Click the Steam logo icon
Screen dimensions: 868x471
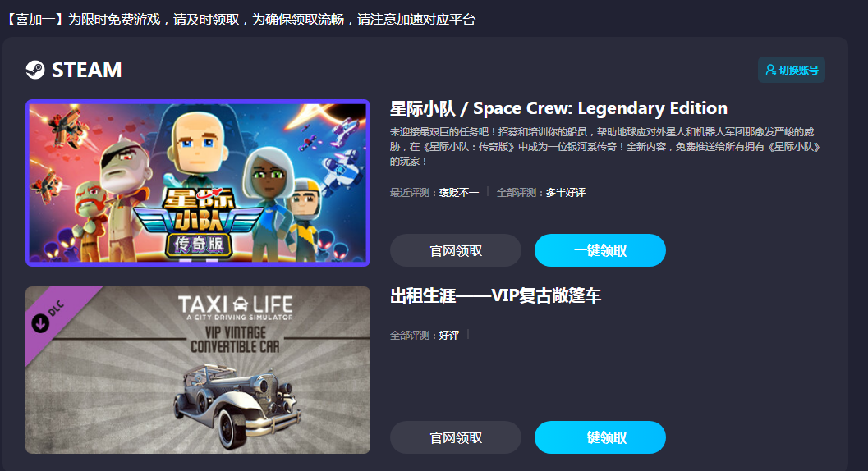[x=34, y=70]
